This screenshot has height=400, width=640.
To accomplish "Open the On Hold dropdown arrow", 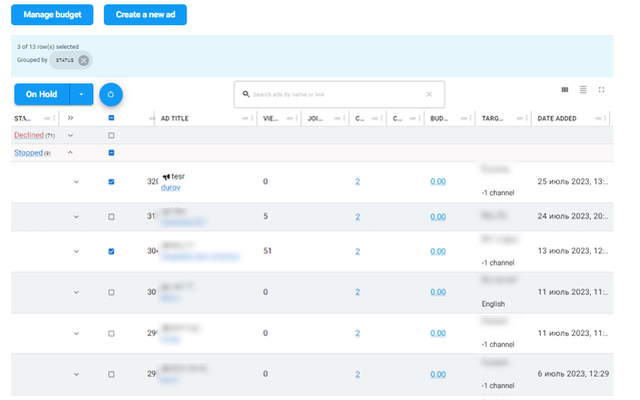I will [x=82, y=94].
